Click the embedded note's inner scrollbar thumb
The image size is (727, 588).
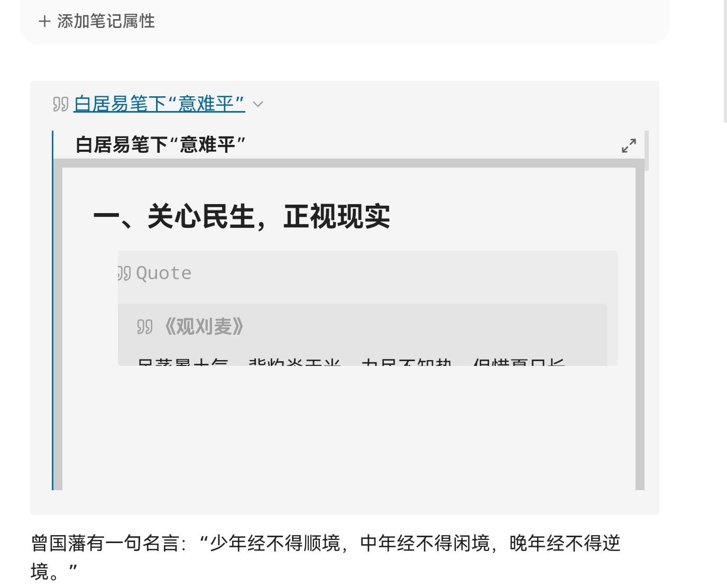pos(647,151)
